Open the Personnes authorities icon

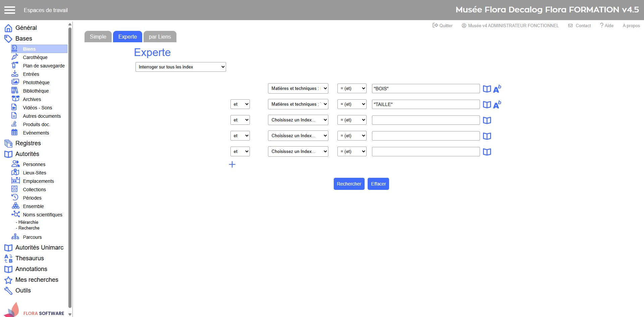(x=15, y=164)
